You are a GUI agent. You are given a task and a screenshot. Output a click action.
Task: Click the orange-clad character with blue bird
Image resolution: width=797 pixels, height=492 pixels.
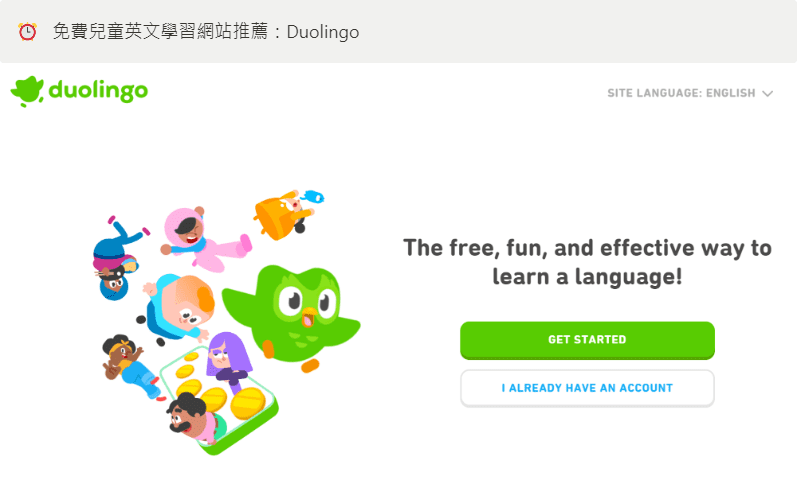(283, 217)
